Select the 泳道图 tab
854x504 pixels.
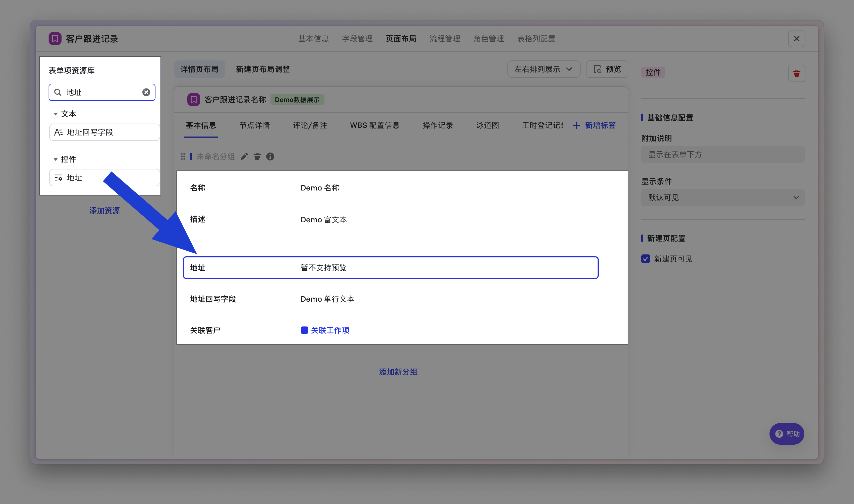(x=487, y=125)
